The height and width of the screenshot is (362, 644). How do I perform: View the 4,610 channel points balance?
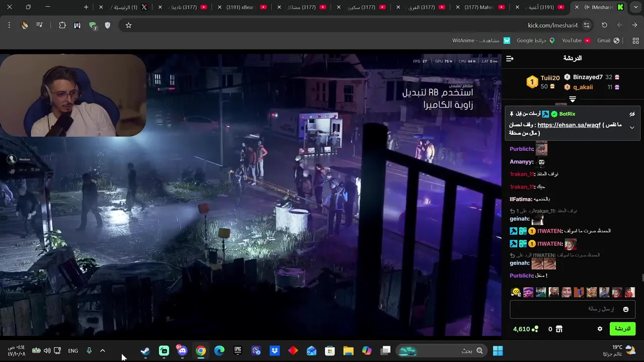pyautogui.click(x=525, y=329)
